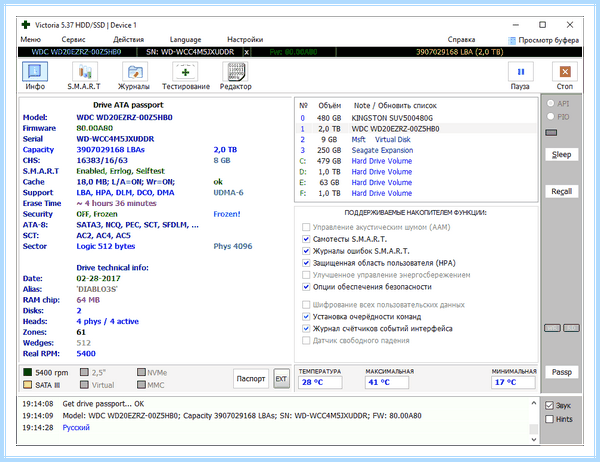Click the Recall button

tap(561, 191)
